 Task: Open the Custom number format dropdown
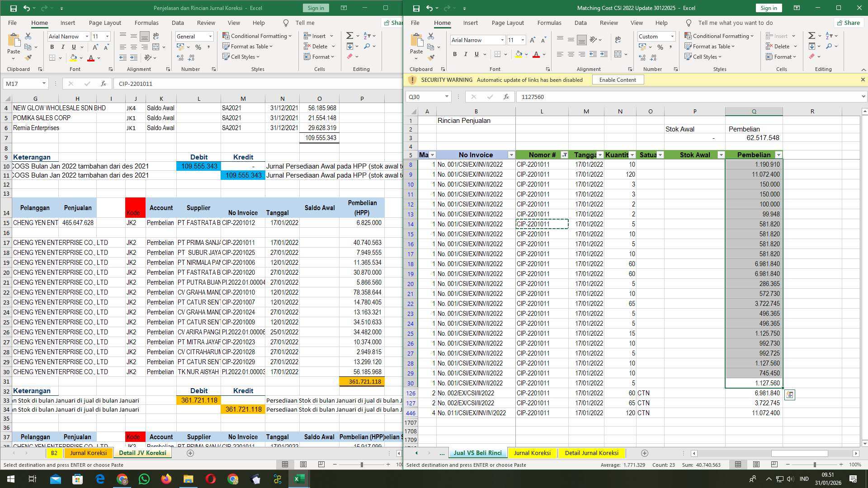click(x=672, y=36)
